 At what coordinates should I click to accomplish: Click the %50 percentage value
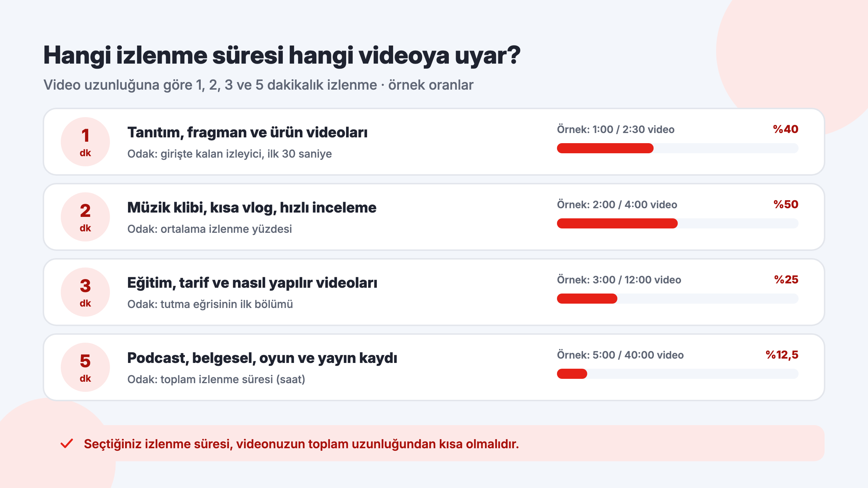point(786,205)
